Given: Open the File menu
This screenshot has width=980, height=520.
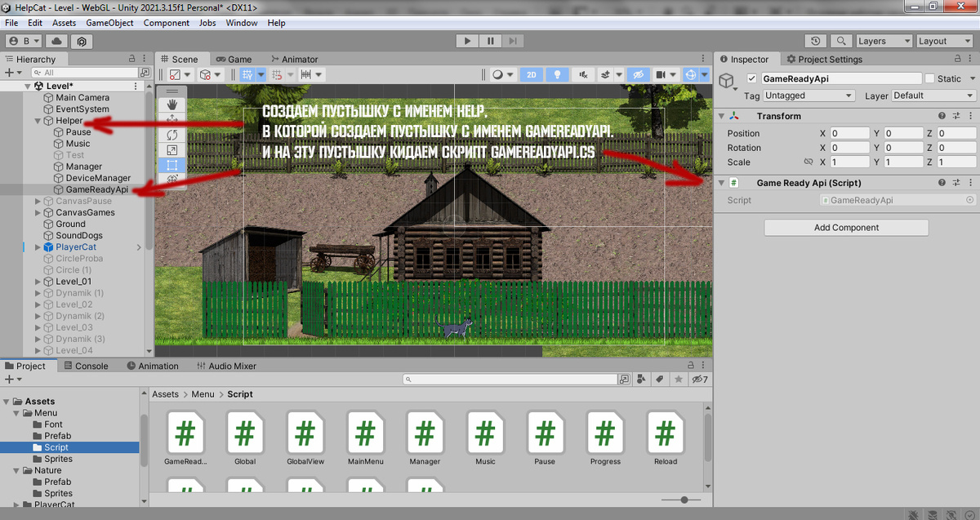Looking at the screenshot, I should (x=11, y=23).
